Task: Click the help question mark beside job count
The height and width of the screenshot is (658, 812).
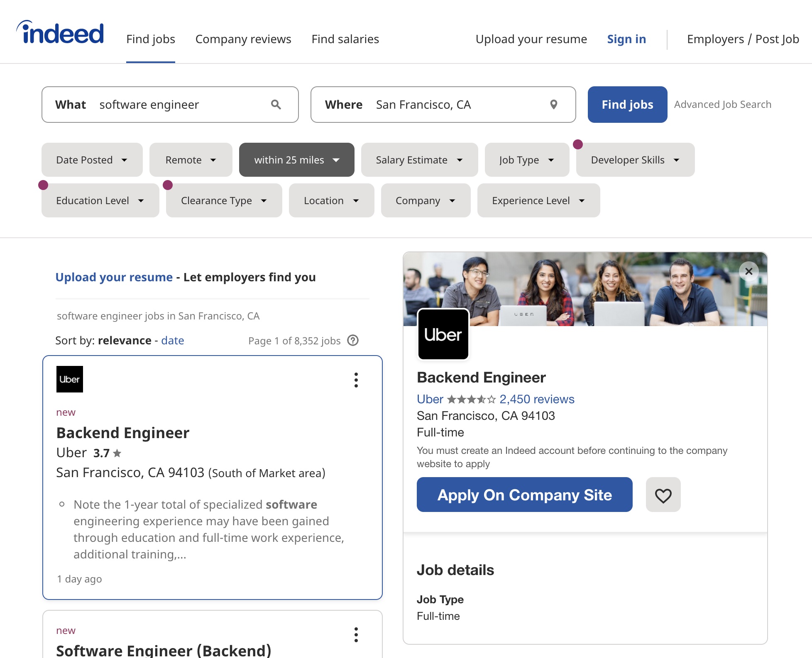Action: click(x=353, y=341)
